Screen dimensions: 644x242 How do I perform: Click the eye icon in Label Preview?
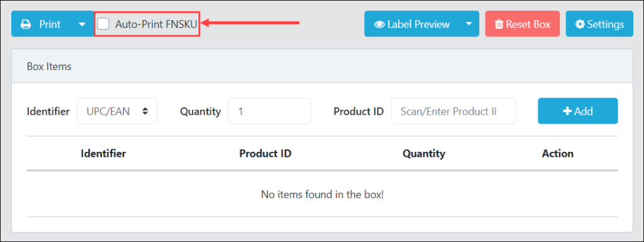pos(379,25)
